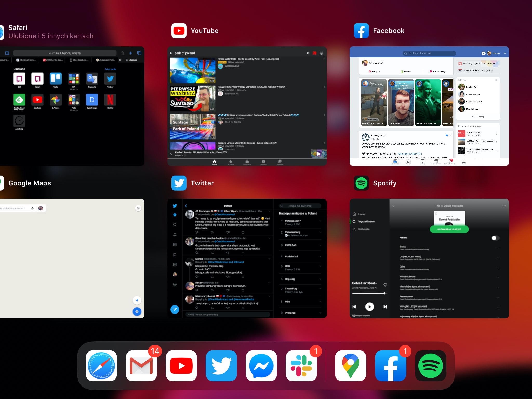Click Na żywo in Facebook composer

[x=374, y=71]
